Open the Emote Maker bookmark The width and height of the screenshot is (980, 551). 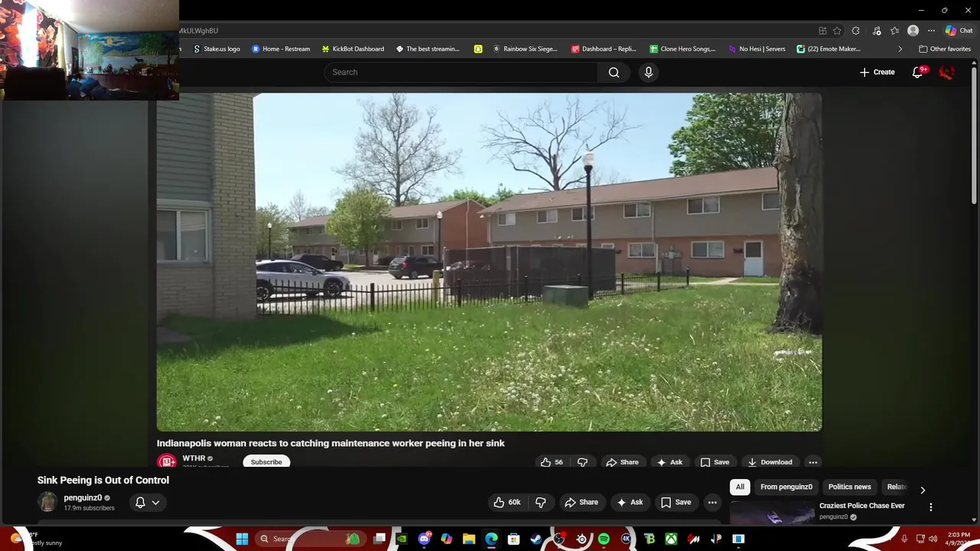(x=828, y=49)
